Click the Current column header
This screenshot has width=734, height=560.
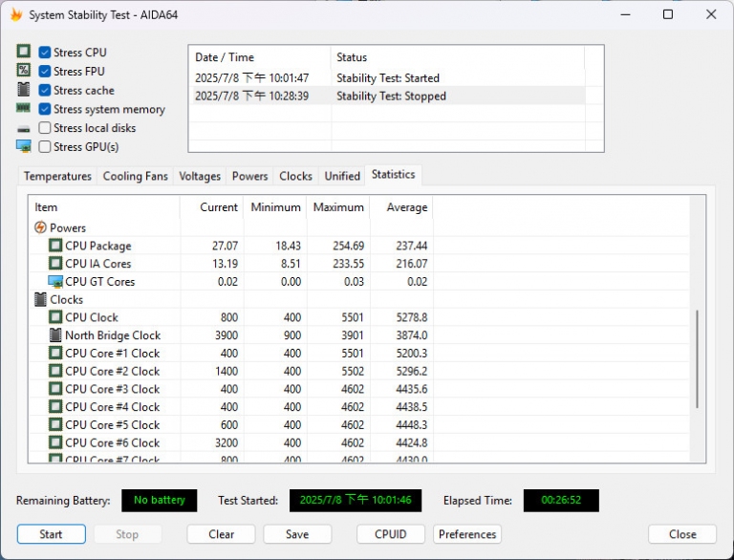211,207
